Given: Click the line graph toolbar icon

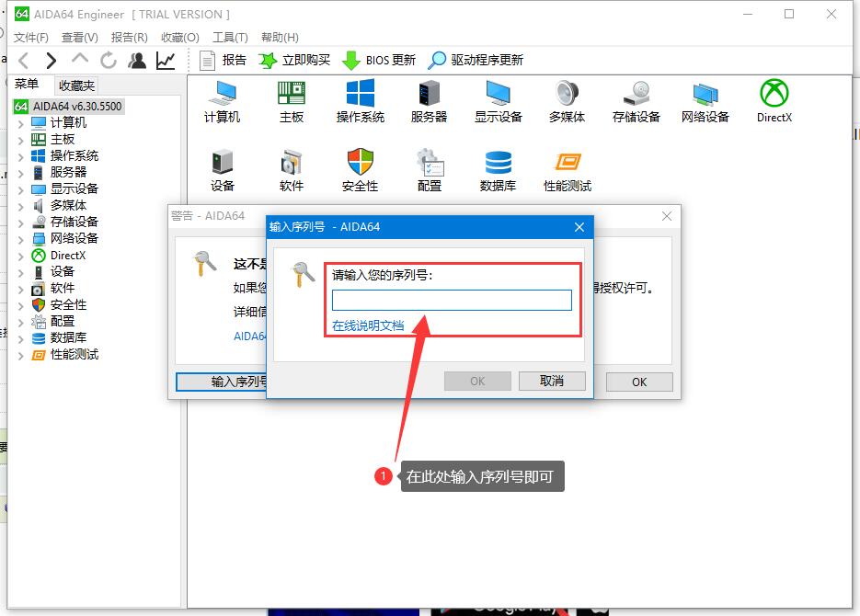Looking at the screenshot, I should pyautogui.click(x=166, y=61).
